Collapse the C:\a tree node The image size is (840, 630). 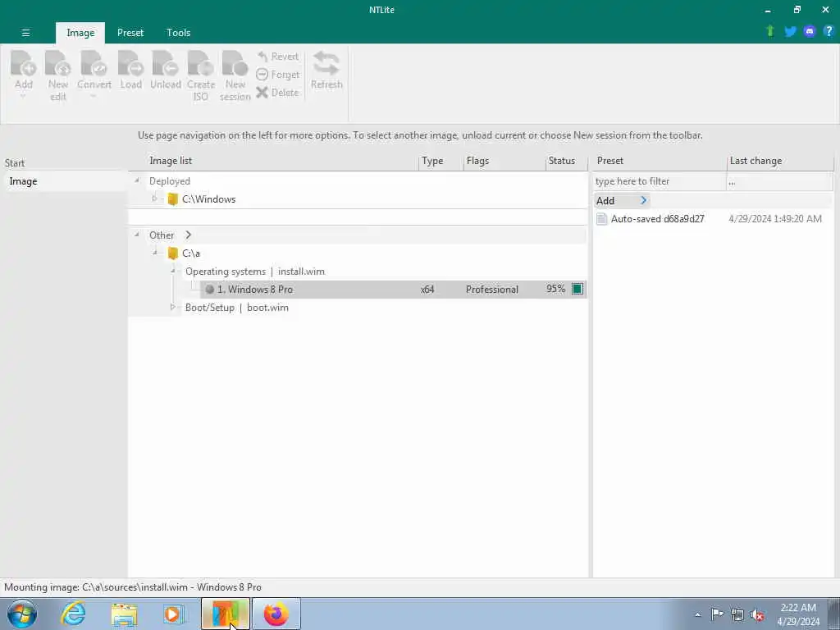[155, 253]
